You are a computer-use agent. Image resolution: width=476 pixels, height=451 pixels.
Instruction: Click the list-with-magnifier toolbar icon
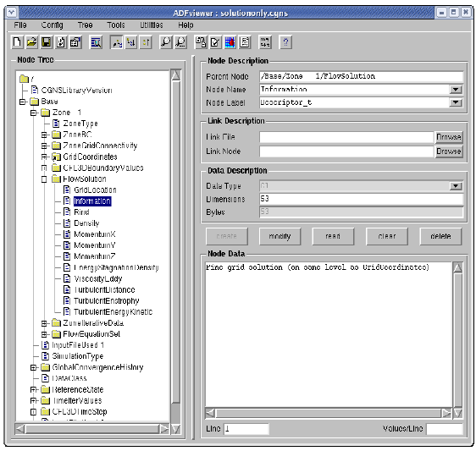97,42
